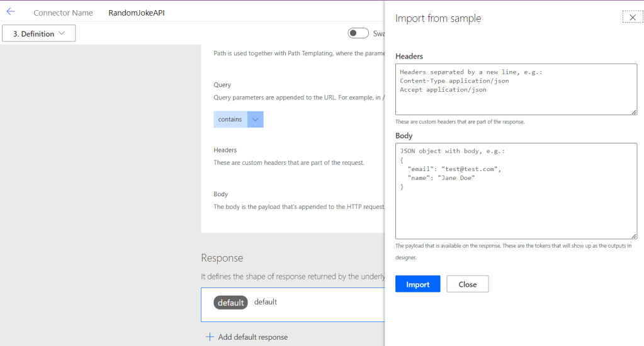This screenshot has height=346, width=644.
Task: Click the RandomJokeAPI connector name field
Action: click(x=137, y=13)
